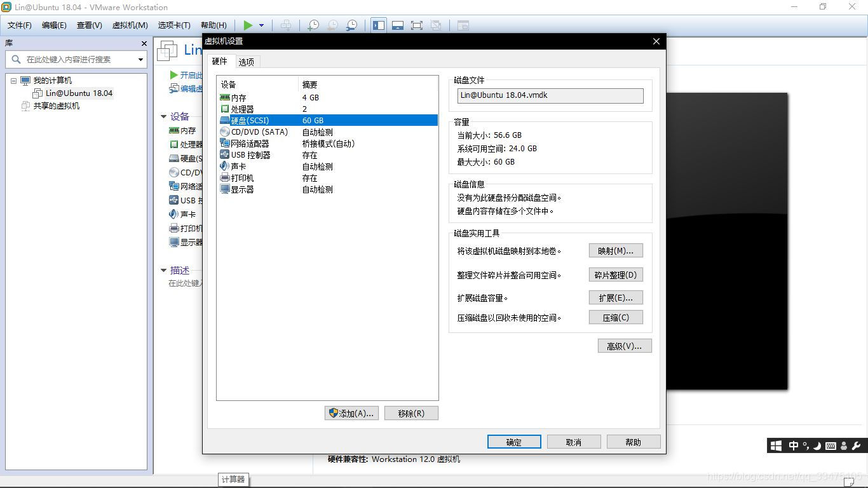Toggle the show library panel icon

pos(379,25)
